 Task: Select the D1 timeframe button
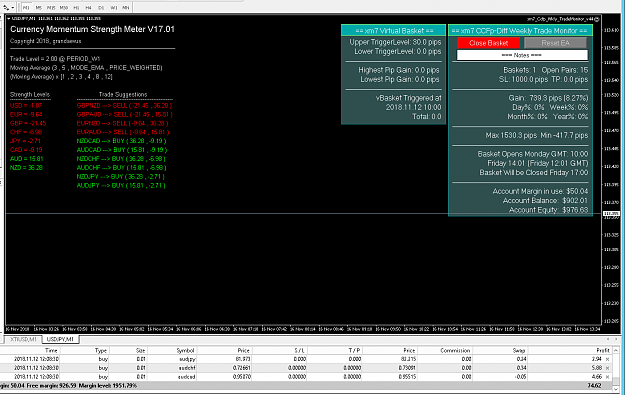coord(101,8)
